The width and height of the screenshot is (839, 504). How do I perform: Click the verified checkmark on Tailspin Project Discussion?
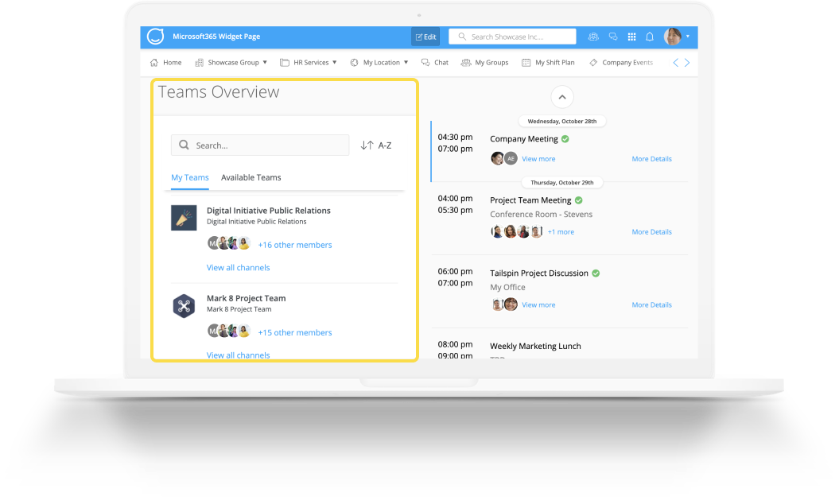click(595, 273)
